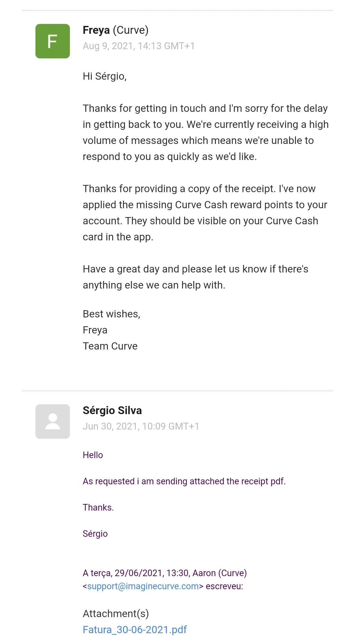Click the "Thanks." line in Sérgio's message
The width and height of the screenshot is (354, 644).
pyautogui.click(x=98, y=508)
